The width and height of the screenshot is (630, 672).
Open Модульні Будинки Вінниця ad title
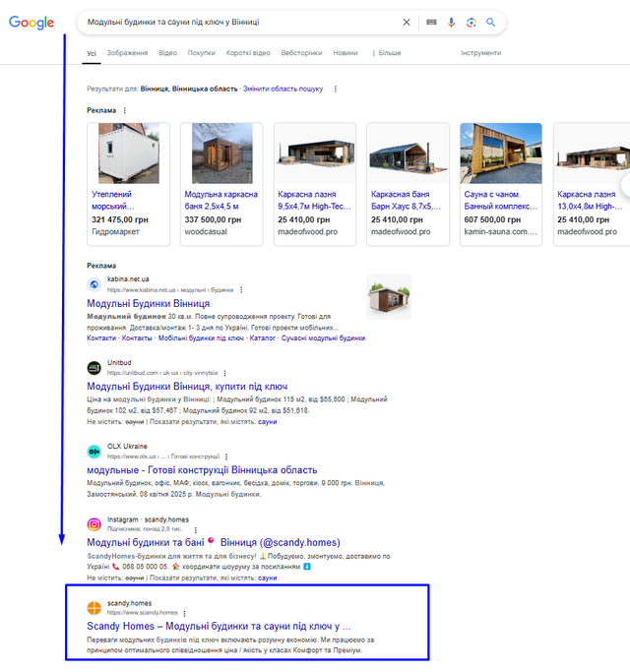pyautogui.click(x=149, y=303)
